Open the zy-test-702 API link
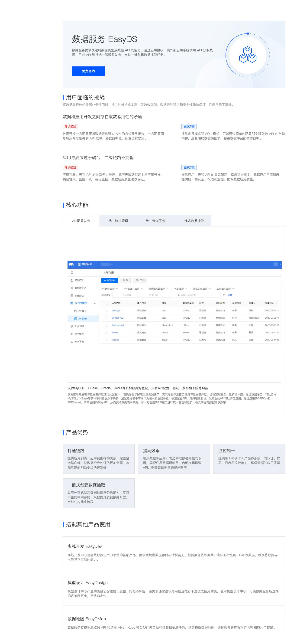297x644 pixels. [118, 318]
